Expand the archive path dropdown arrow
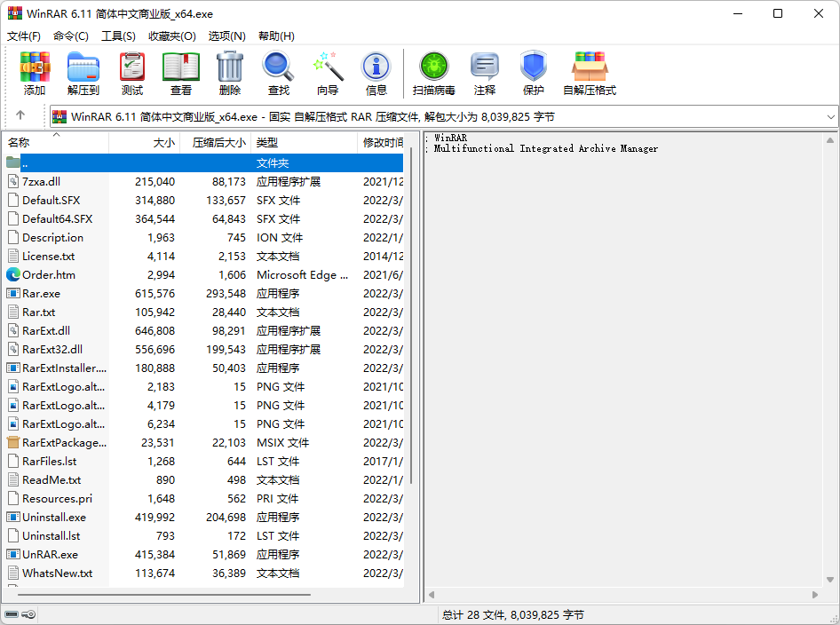840x625 pixels. [830, 117]
